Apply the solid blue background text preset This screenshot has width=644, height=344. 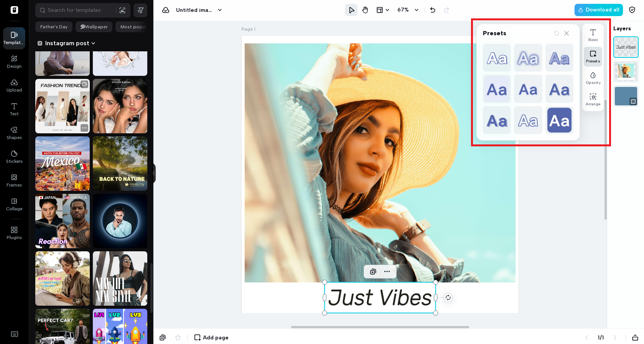559,120
